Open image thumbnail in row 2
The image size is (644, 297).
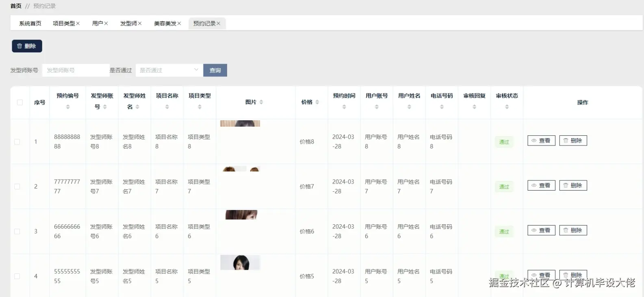241,169
